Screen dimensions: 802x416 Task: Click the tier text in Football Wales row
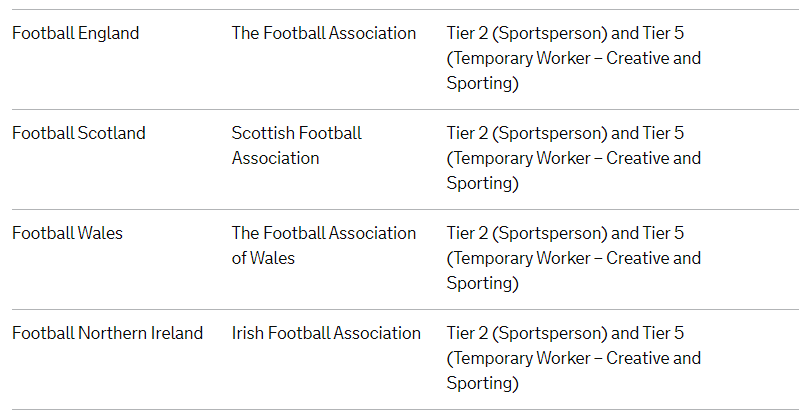pos(573,258)
